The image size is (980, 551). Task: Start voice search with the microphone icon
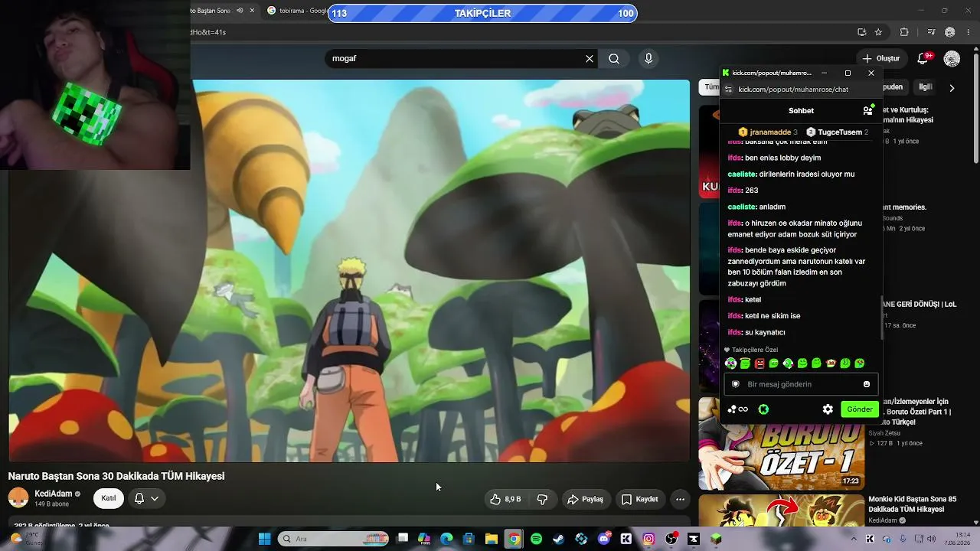pos(648,58)
